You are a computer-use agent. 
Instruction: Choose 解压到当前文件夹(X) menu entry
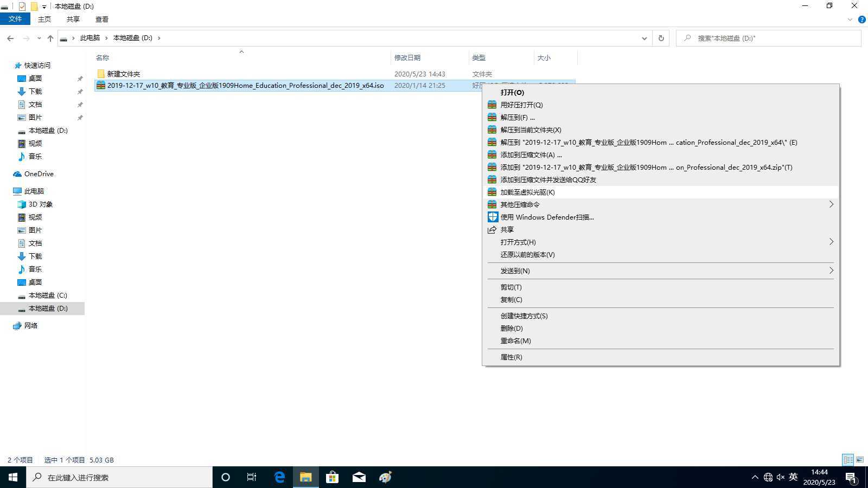[531, 130]
